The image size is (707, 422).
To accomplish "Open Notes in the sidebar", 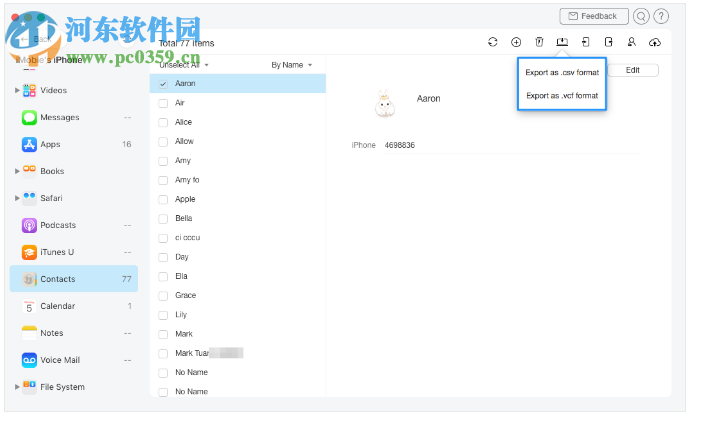I will (x=73, y=333).
